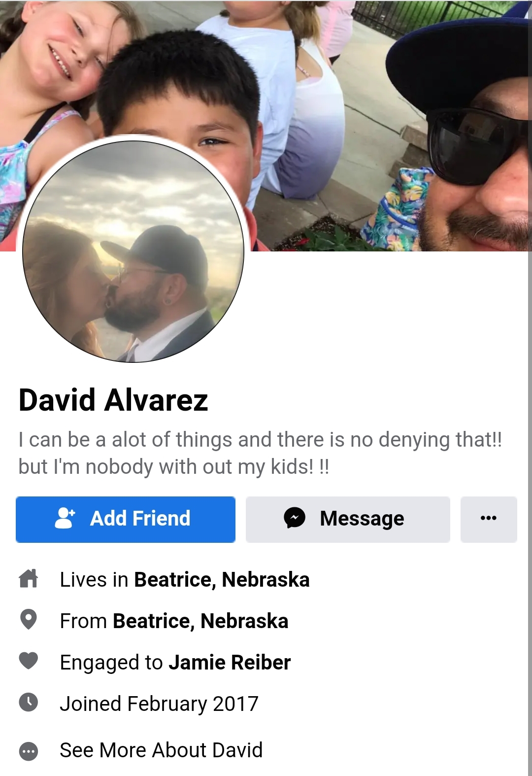Open the Jamie Reiber profile link
The height and width of the screenshot is (776, 532).
click(230, 663)
